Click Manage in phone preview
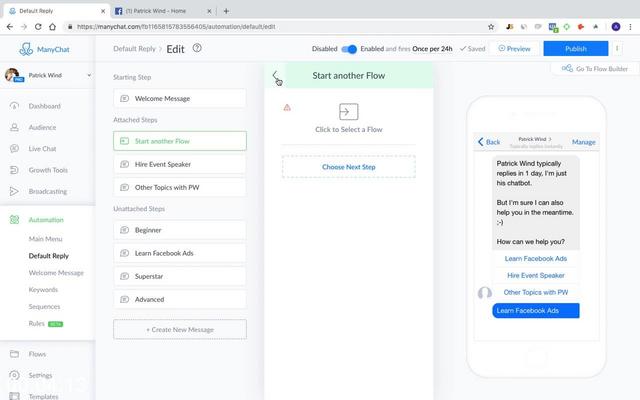 click(584, 142)
